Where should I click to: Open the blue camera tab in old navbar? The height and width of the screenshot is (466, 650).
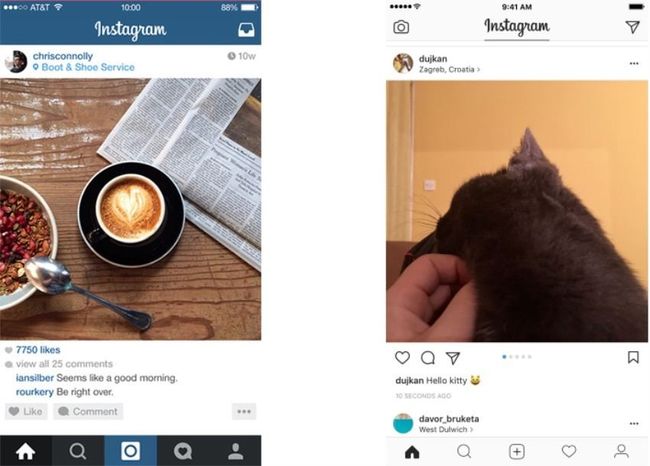(x=131, y=451)
